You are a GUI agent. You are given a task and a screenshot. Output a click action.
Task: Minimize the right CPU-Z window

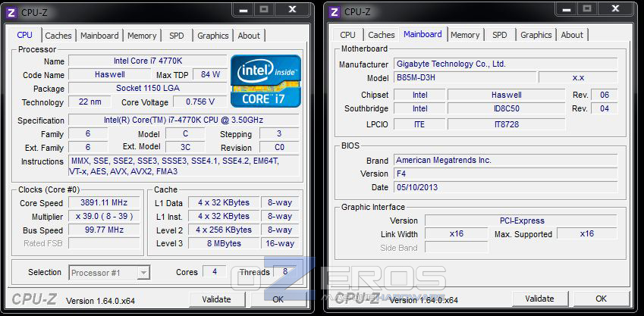pyautogui.click(x=567, y=9)
